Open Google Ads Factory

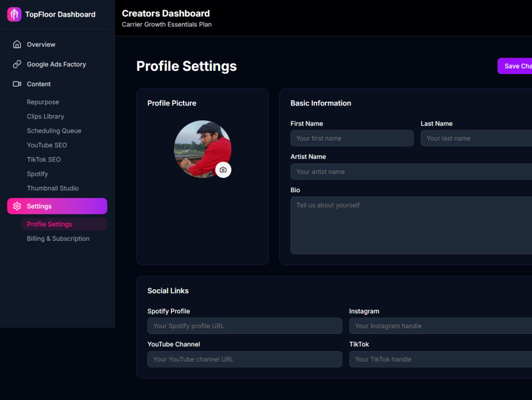[57, 64]
